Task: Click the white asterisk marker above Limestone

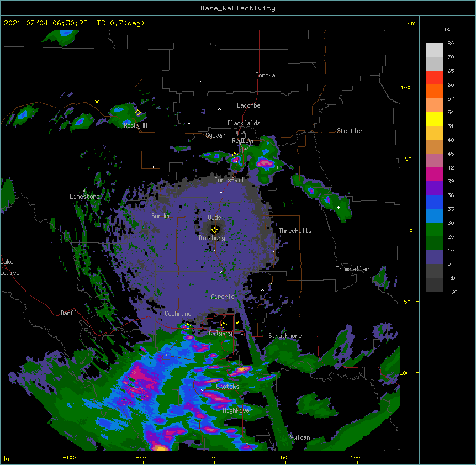Action: pyautogui.click(x=84, y=191)
